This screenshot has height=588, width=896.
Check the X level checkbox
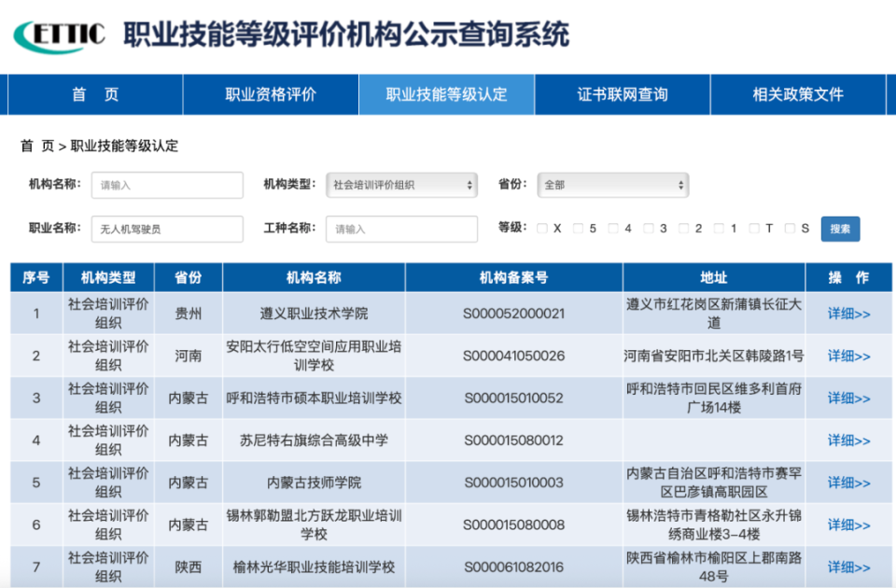pos(544,228)
